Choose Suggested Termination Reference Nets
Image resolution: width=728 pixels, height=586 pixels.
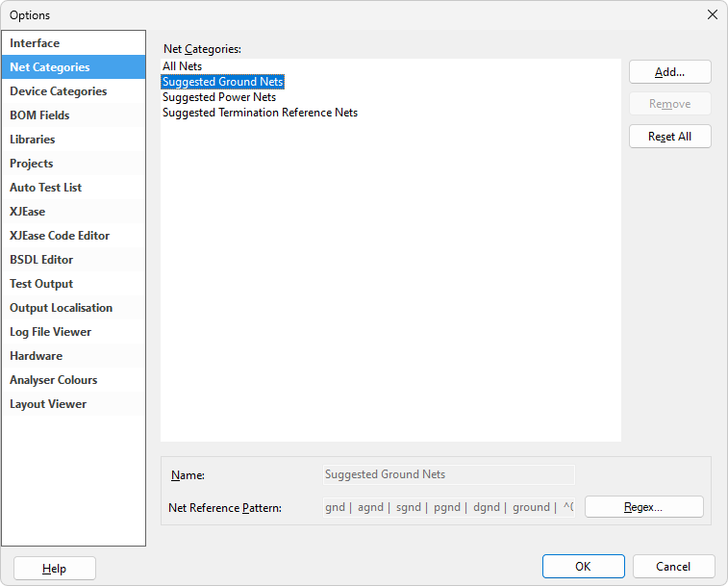pos(260,113)
